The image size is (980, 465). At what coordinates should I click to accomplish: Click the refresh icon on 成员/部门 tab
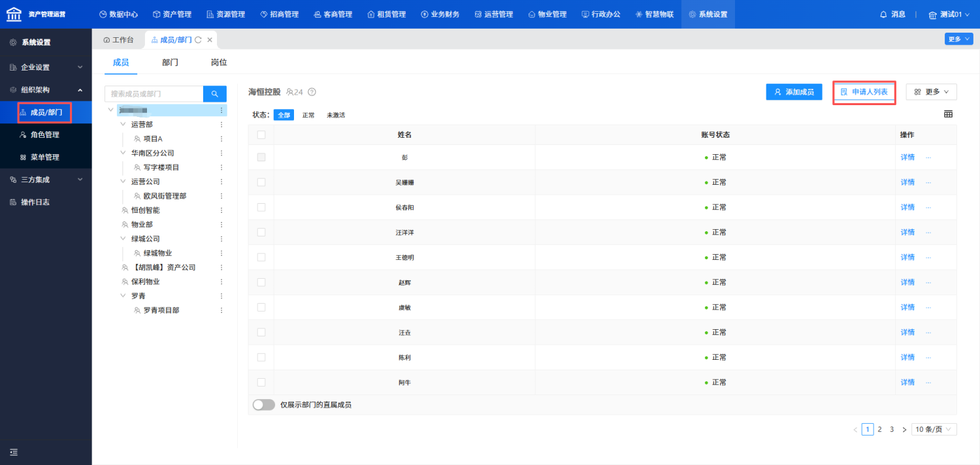[199, 40]
